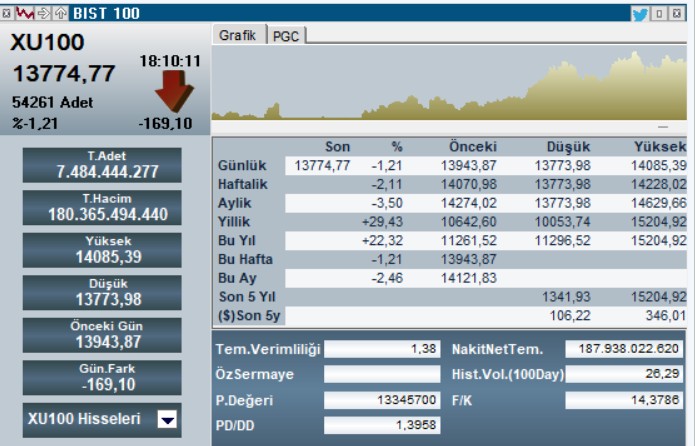This screenshot has height=446, width=695.
Task: Click the Yüksek column header in table
Action: pos(660,147)
